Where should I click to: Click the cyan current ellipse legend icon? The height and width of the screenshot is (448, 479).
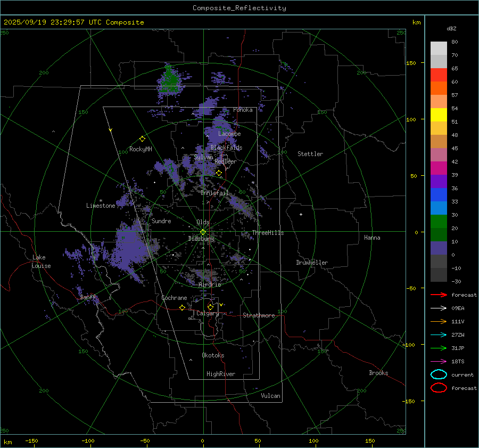point(439,374)
